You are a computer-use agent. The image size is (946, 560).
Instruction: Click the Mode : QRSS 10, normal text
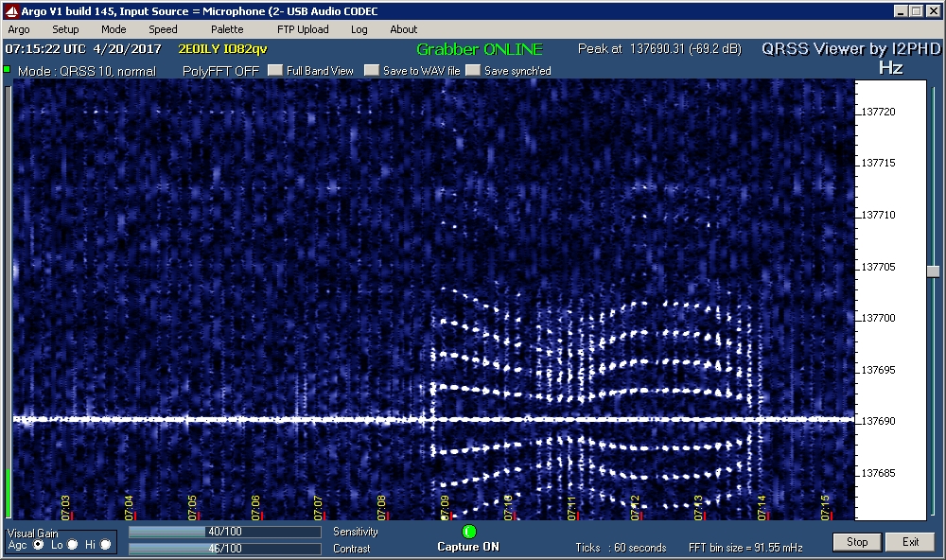(x=87, y=71)
